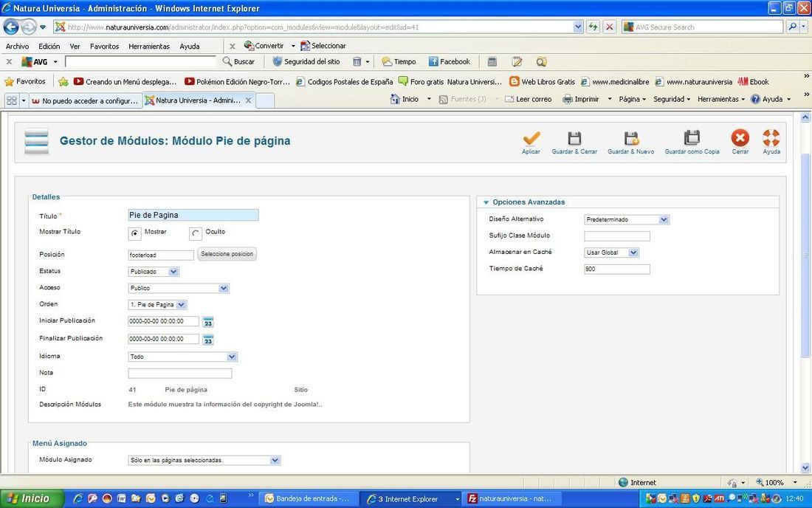Click Nota input field

179,373
